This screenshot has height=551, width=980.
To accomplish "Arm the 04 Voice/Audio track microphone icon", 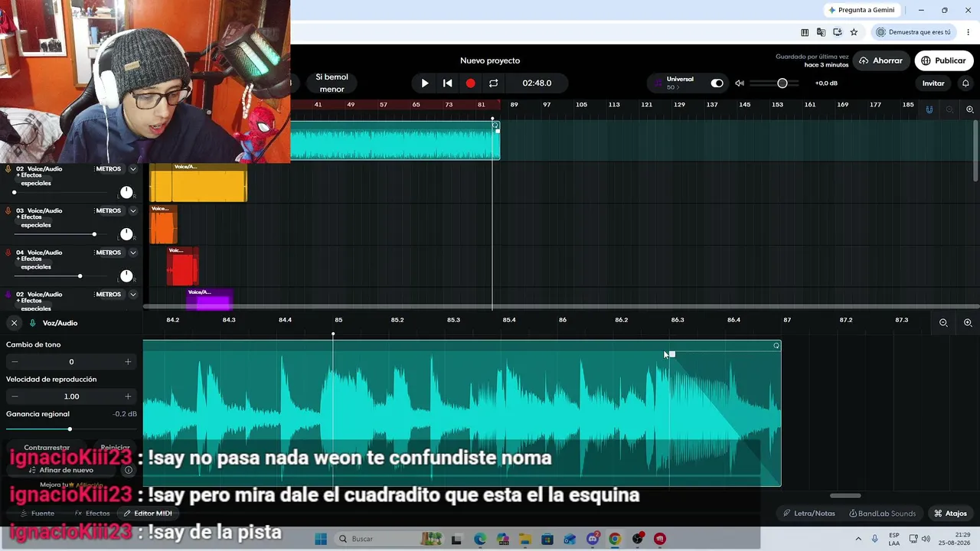I will pyautogui.click(x=8, y=253).
